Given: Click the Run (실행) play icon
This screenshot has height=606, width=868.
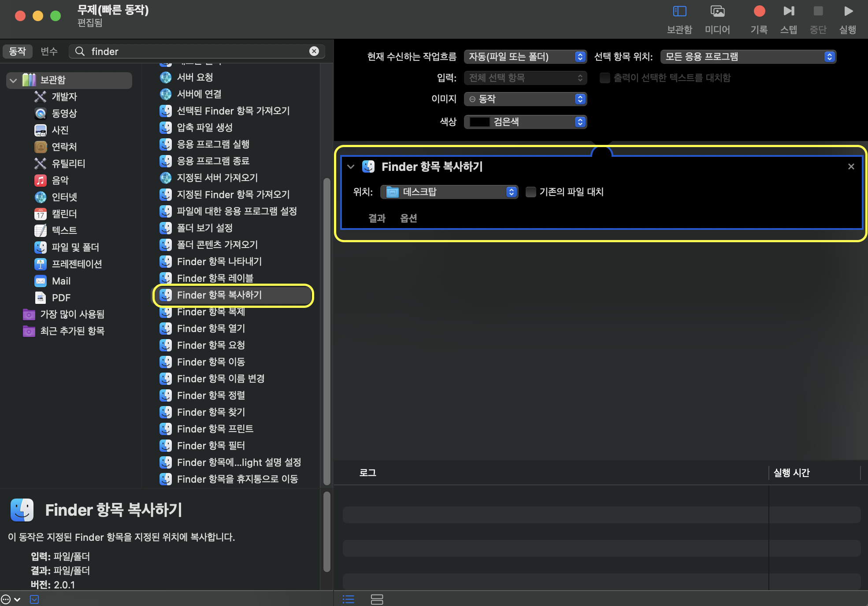Looking at the screenshot, I should pos(848,11).
